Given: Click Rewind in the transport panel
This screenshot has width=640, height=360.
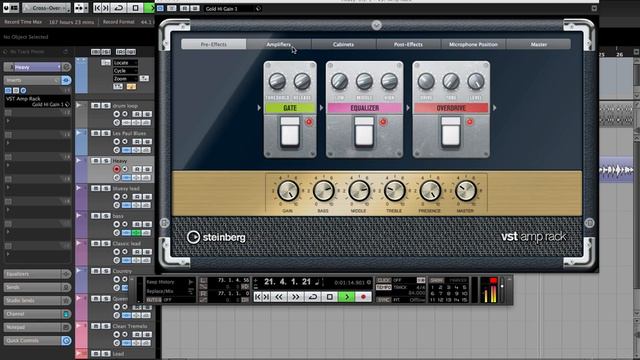Looking at the screenshot, I should (279, 297).
